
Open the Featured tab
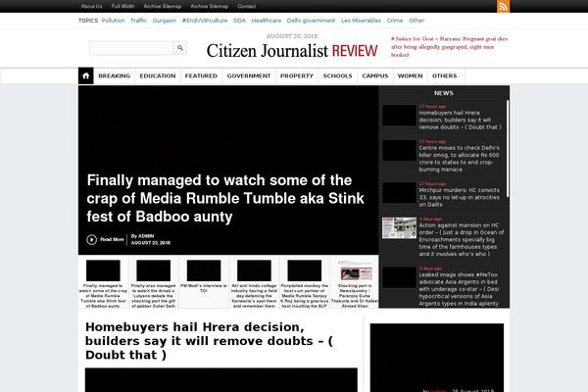pos(201,75)
